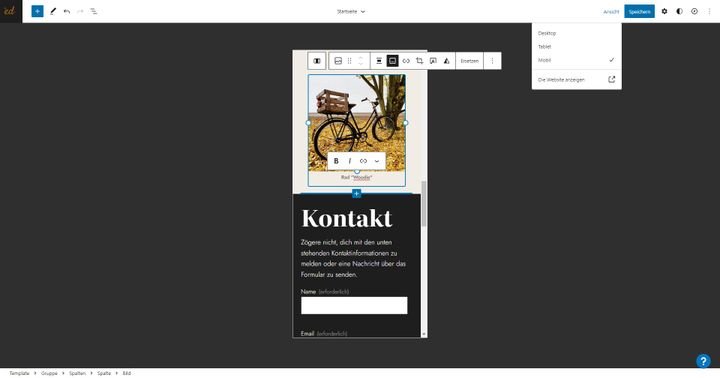
Task: Move the image block down
Action: pos(360,64)
